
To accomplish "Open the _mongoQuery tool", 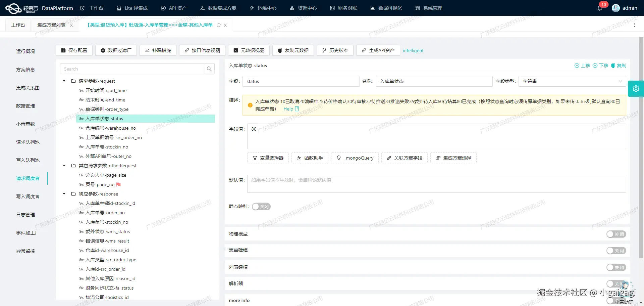I will pyautogui.click(x=355, y=158).
